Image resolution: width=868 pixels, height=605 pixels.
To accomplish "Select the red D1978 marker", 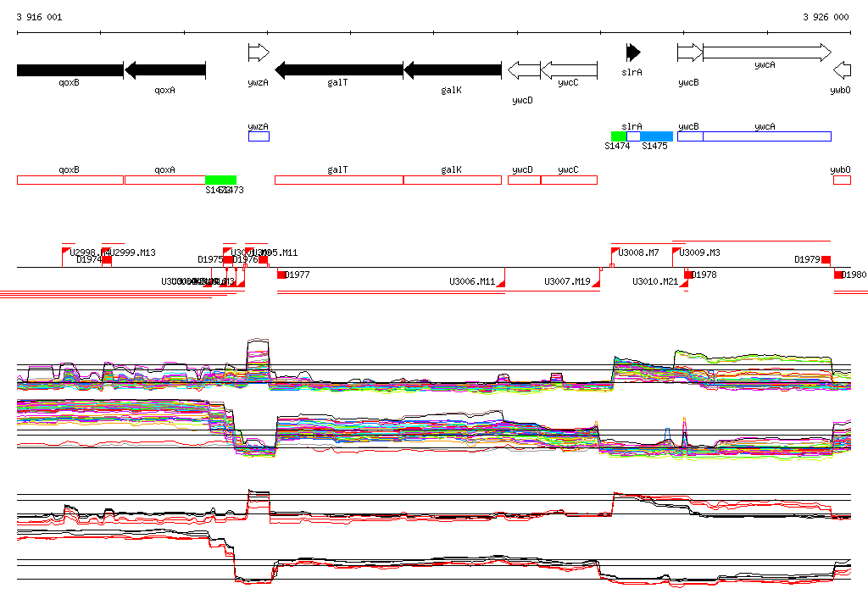I will click(x=688, y=275).
